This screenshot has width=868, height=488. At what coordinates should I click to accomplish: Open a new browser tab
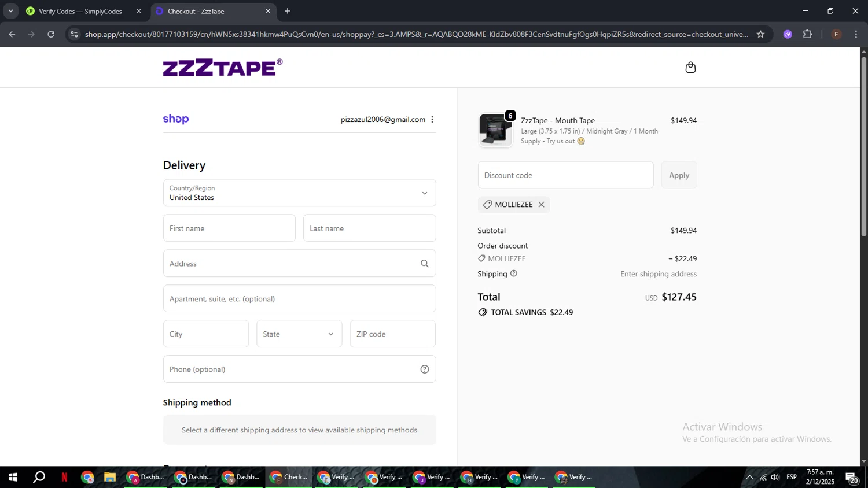(x=288, y=11)
